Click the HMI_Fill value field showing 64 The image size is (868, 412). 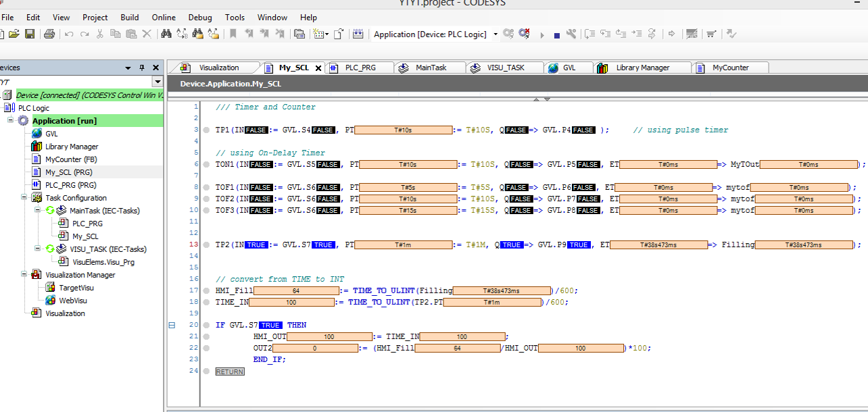tap(296, 291)
